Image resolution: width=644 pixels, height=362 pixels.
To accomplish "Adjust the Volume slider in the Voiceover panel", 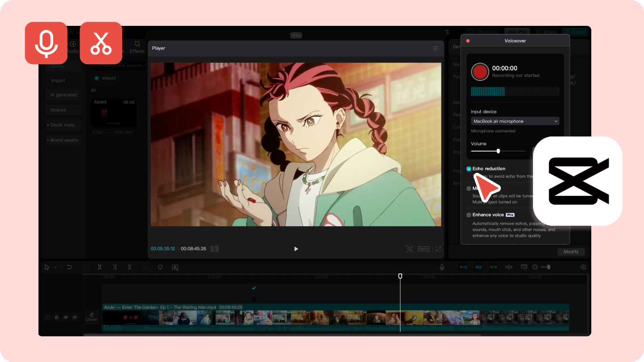I will pyautogui.click(x=498, y=151).
